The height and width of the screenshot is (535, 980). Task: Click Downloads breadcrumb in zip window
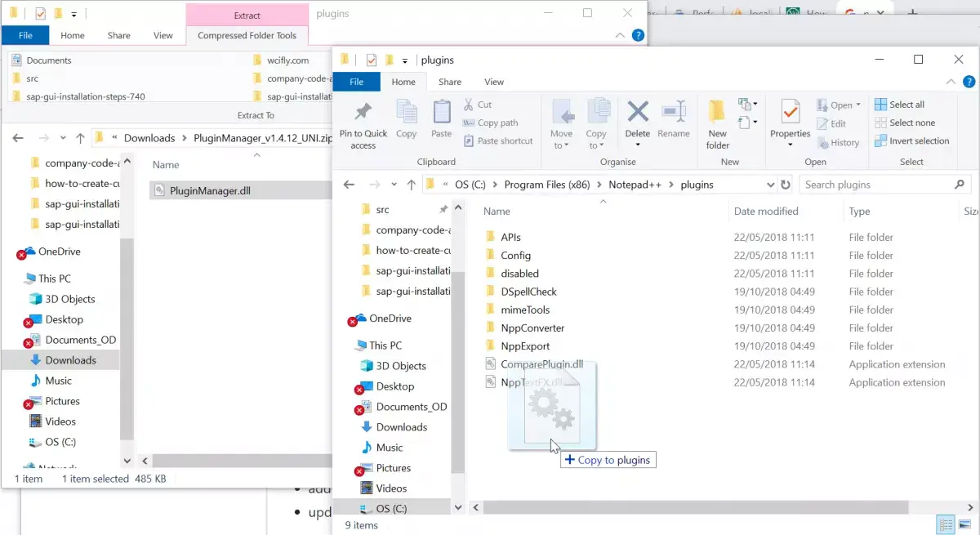click(x=149, y=138)
